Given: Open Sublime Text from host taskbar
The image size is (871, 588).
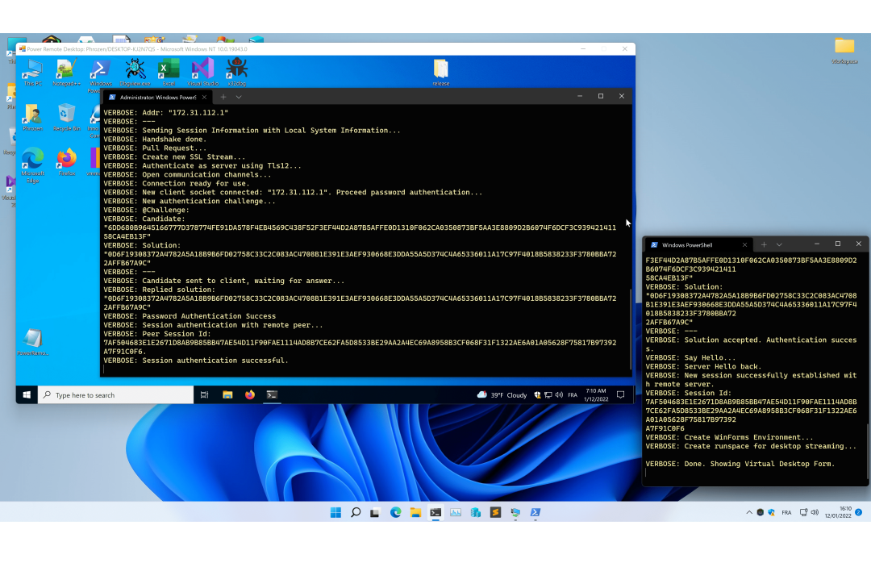Looking at the screenshot, I should point(495,512).
